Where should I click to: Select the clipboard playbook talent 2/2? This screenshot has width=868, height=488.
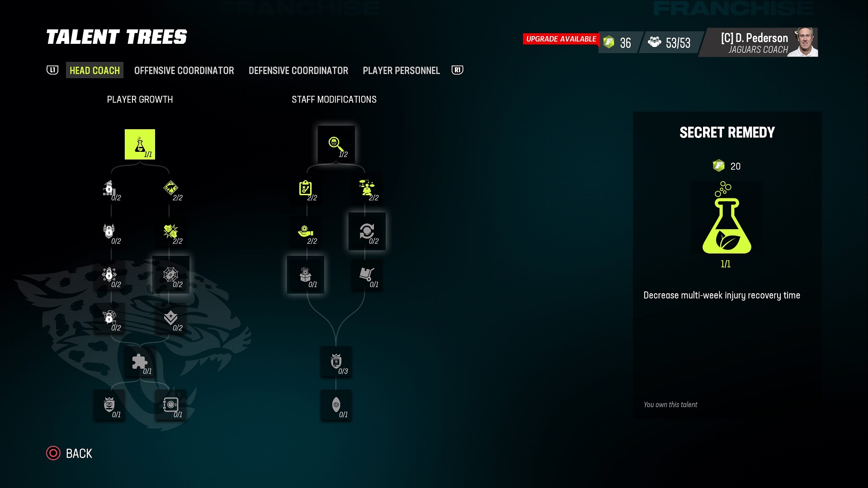pyautogui.click(x=306, y=188)
